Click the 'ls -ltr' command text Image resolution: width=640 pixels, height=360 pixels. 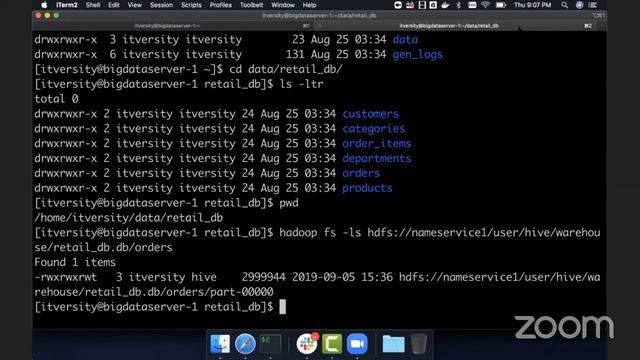301,84
